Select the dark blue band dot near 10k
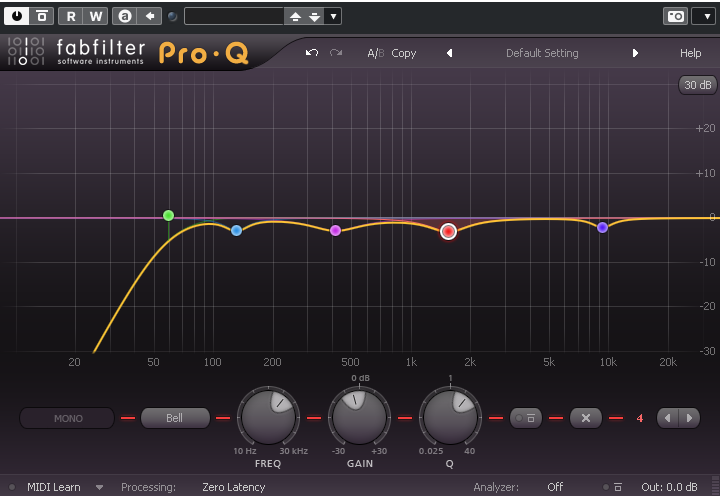720x496 pixels. (602, 227)
